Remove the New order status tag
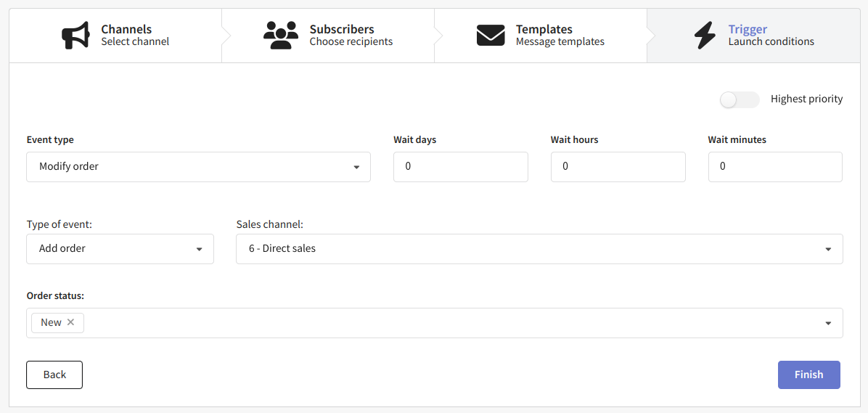Viewport: 868px width, 413px height. coord(70,322)
